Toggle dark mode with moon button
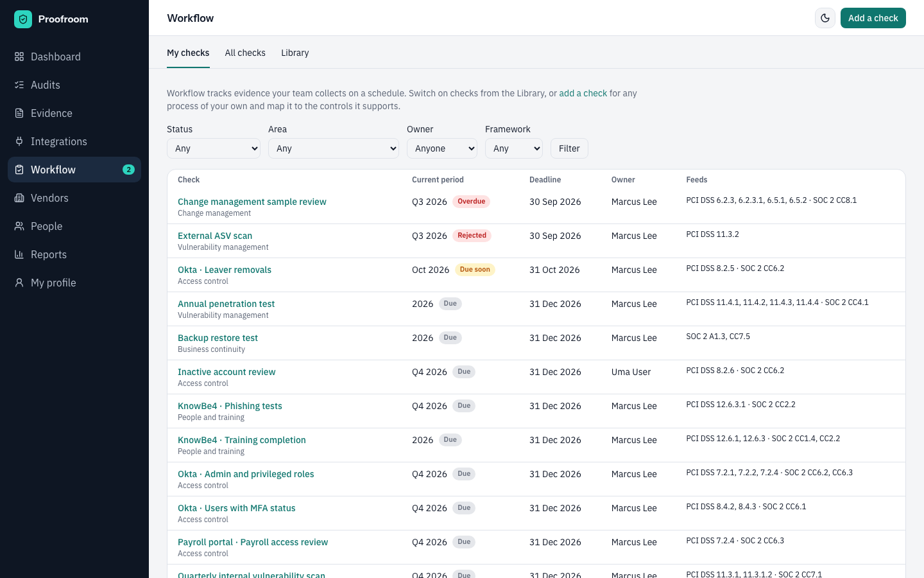Viewport: 924px width, 578px height. [825, 18]
